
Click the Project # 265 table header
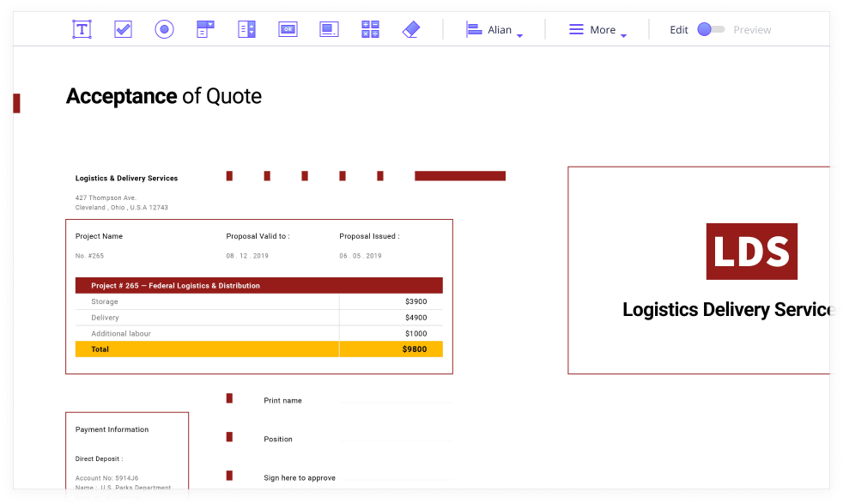pyautogui.click(x=259, y=286)
